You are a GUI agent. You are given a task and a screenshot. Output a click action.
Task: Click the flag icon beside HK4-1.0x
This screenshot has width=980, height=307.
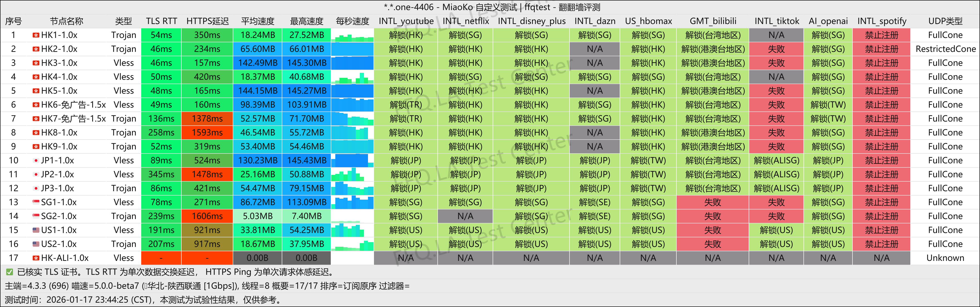coord(36,77)
